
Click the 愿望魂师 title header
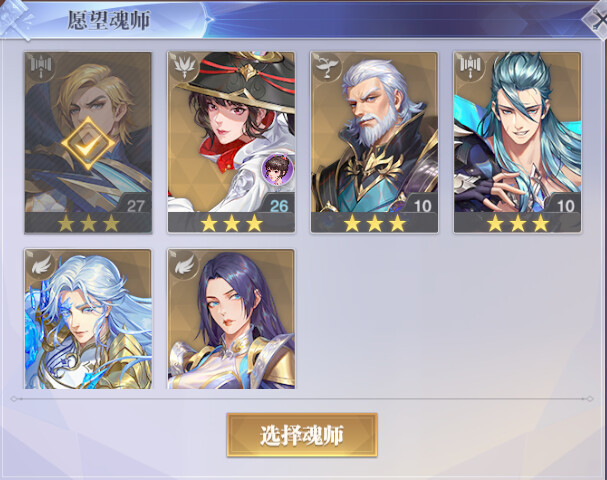point(109,20)
